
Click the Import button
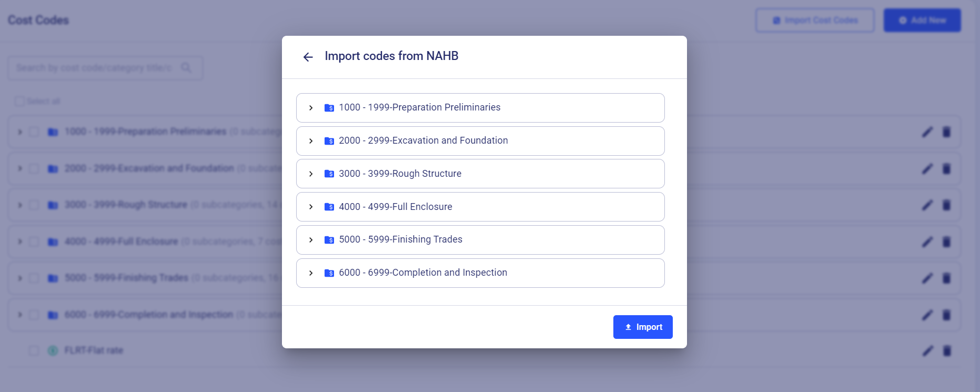point(642,327)
